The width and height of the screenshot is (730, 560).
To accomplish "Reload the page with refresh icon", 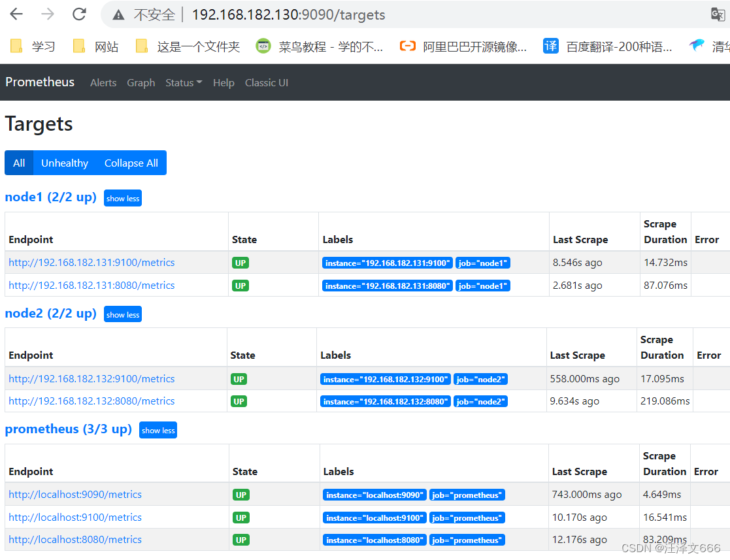I will click(x=79, y=14).
